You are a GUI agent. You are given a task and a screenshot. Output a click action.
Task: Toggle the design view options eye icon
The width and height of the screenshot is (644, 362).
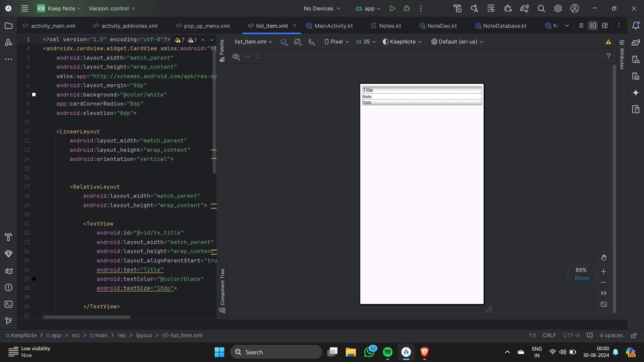[236, 56]
